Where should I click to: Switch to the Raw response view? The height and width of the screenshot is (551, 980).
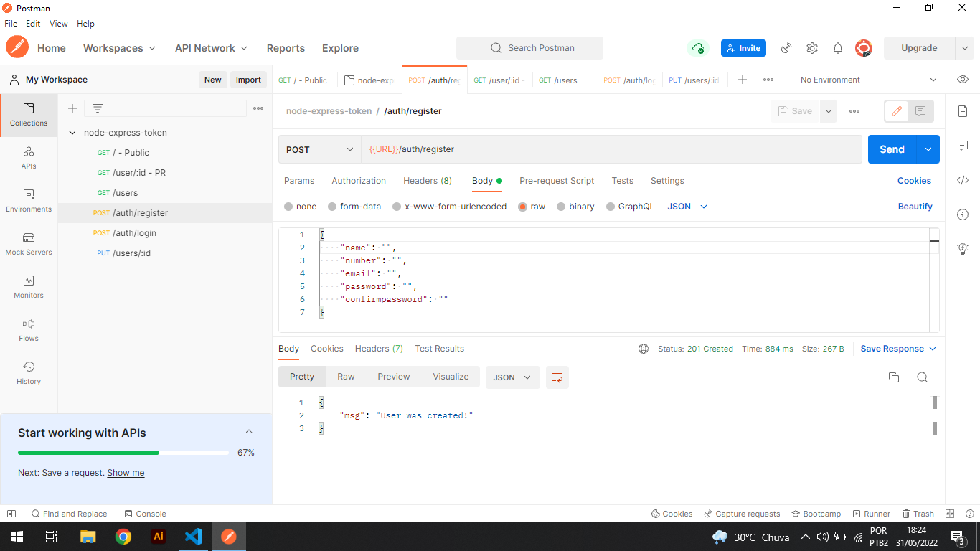[346, 377]
